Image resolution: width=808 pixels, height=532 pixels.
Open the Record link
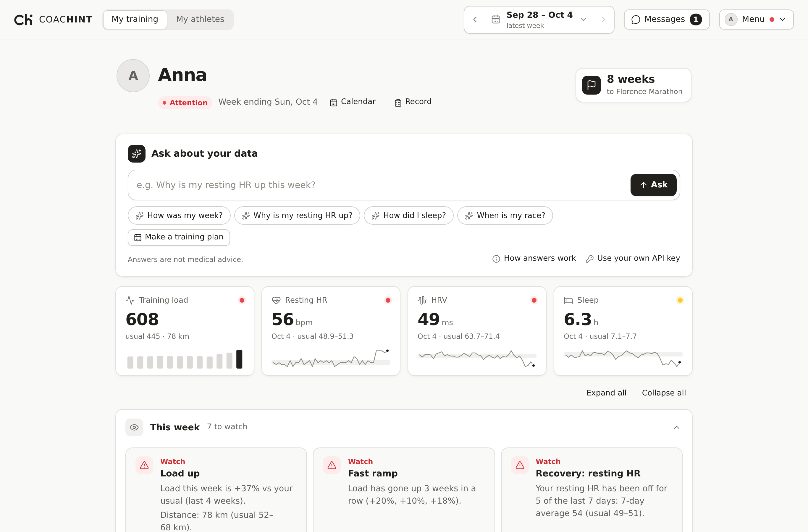[413, 102]
